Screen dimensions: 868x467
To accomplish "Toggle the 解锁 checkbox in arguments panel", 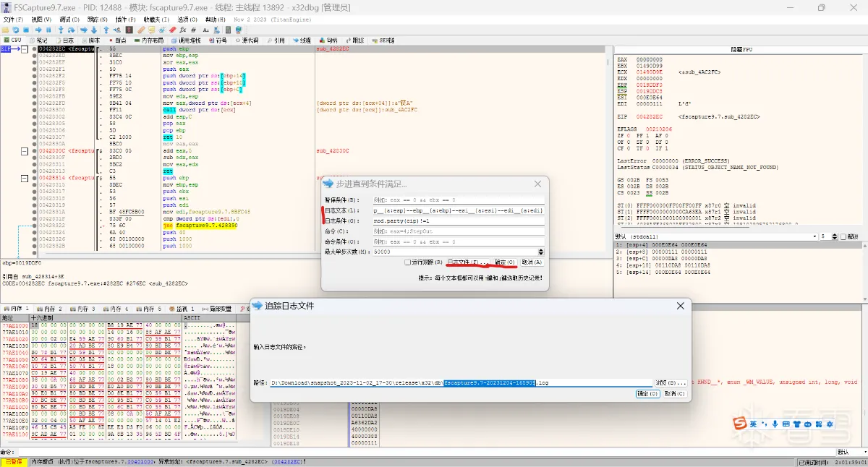I will click(x=842, y=236).
